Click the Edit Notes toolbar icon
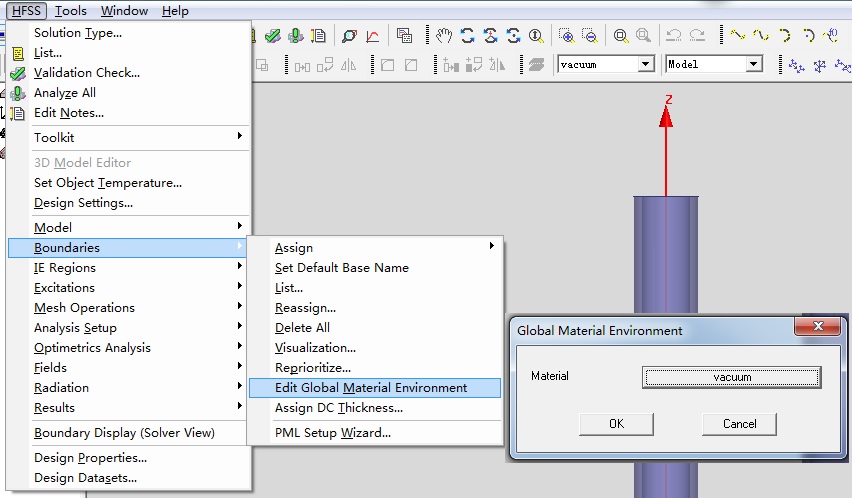Viewport: 852px width, 498px height. tap(318, 36)
